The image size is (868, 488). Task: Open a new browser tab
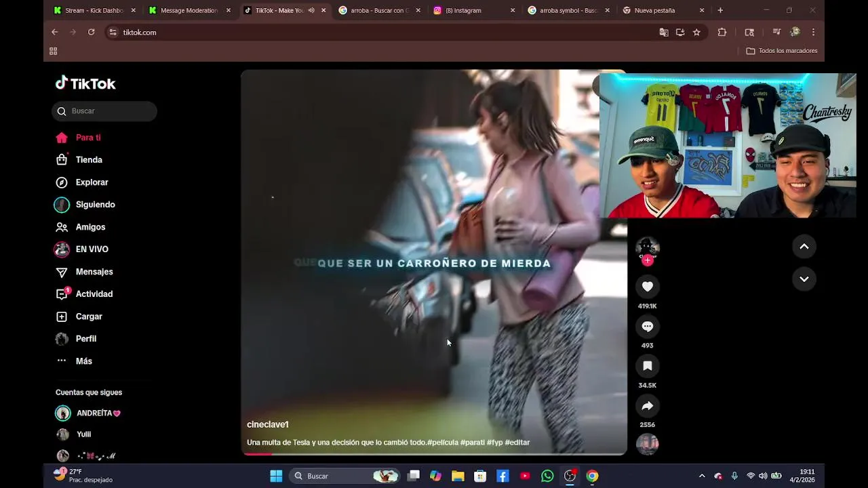[720, 10]
